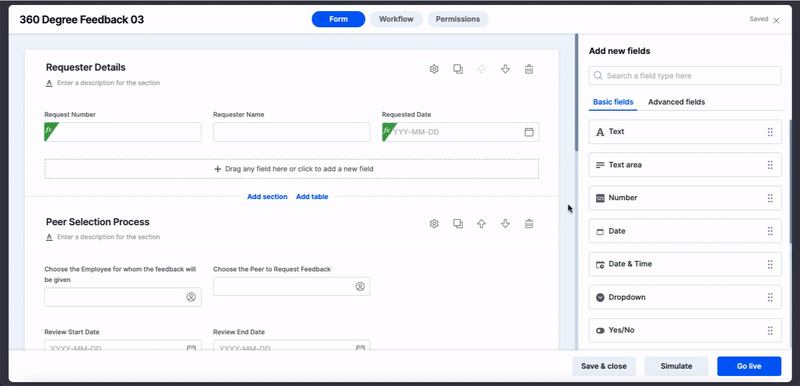Click the form canvas vertical scrollbar

tap(577, 92)
